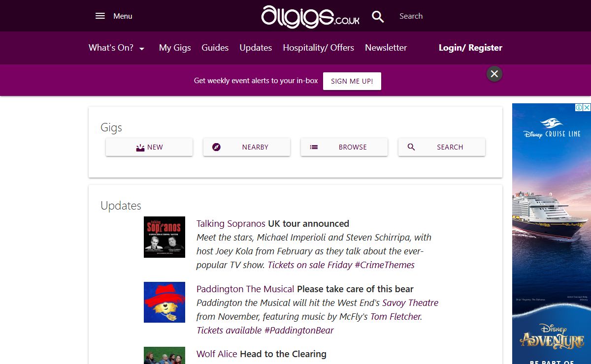Go to the Guides page

pyautogui.click(x=215, y=48)
